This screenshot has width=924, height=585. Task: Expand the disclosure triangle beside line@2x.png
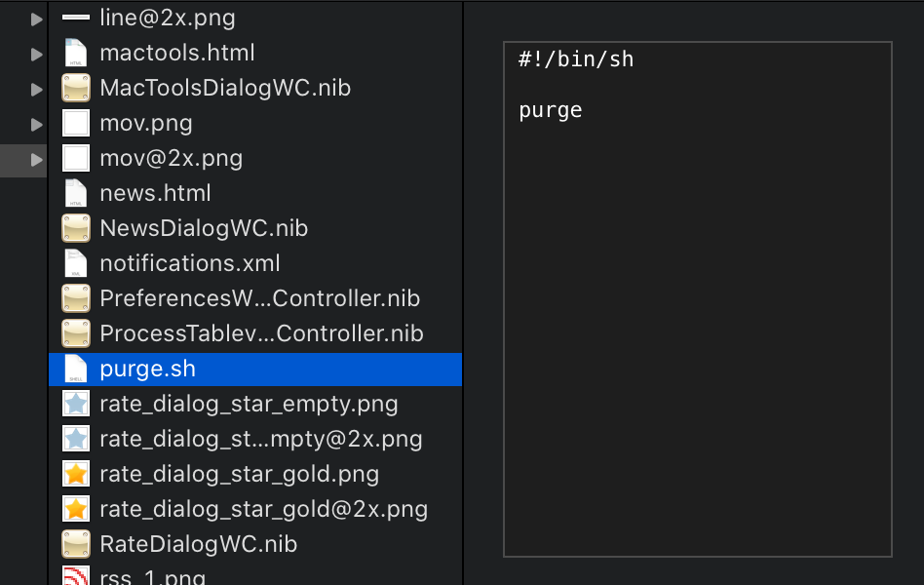click(x=36, y=19)
